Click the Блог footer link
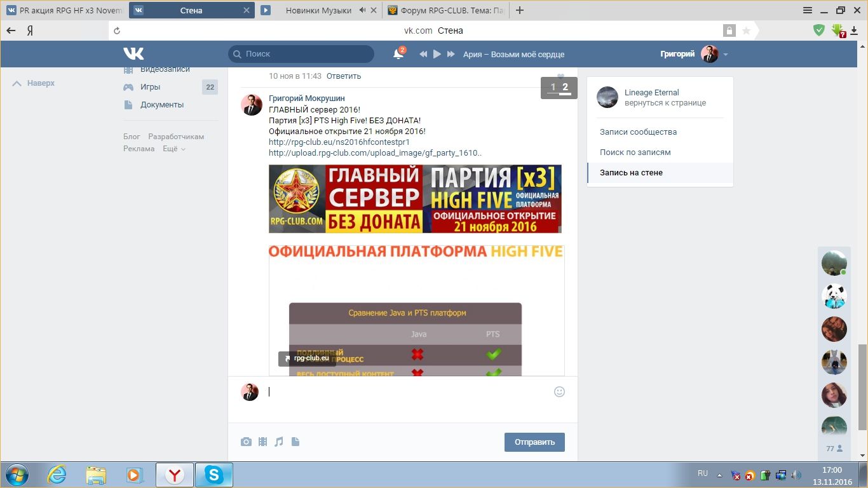Screen dimensions: 868x488 132,137
